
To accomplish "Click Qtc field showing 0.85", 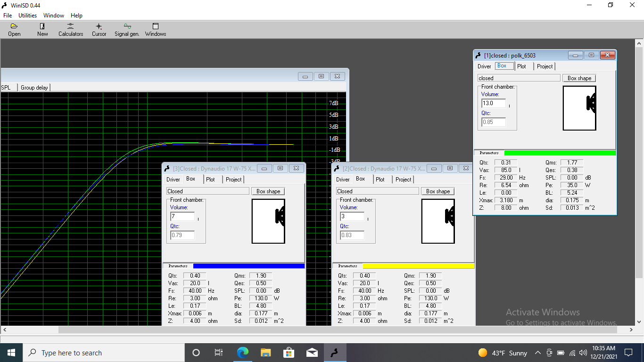I will tap(494, 122).
